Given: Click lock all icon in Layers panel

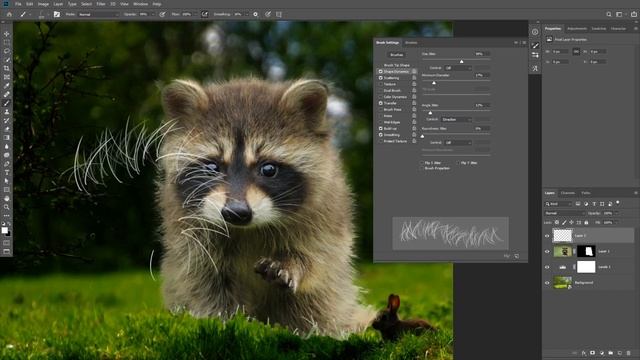Looking at the screenshot, I should click(x=586, y=222).
